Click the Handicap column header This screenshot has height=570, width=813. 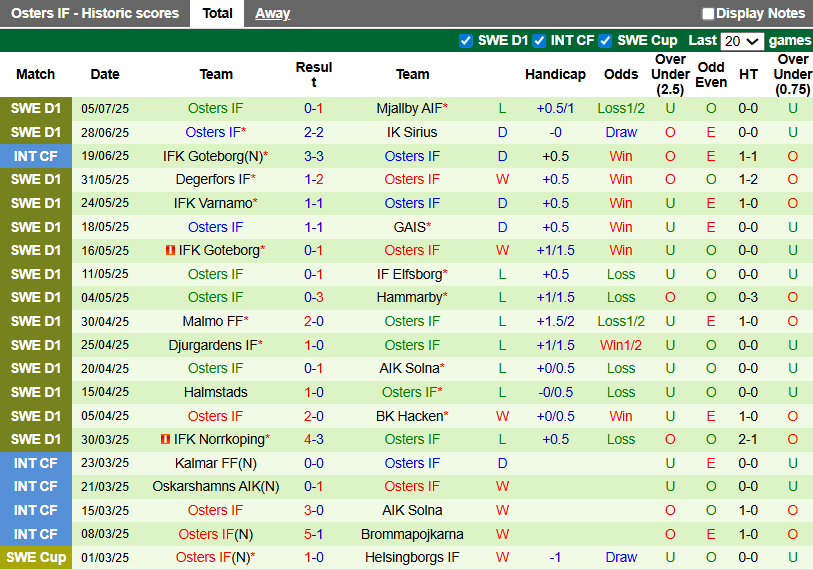click(x=555, y=75)
